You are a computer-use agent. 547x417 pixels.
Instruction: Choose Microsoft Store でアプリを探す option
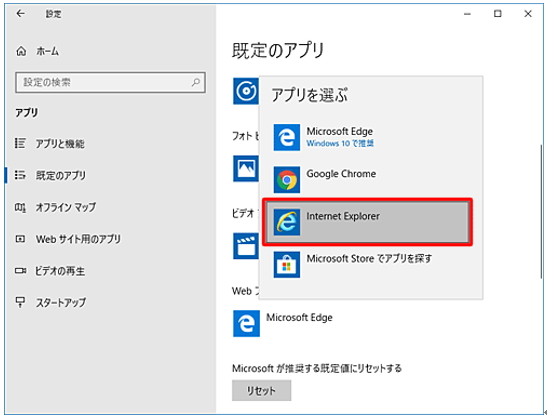click(x=367, y=265)
